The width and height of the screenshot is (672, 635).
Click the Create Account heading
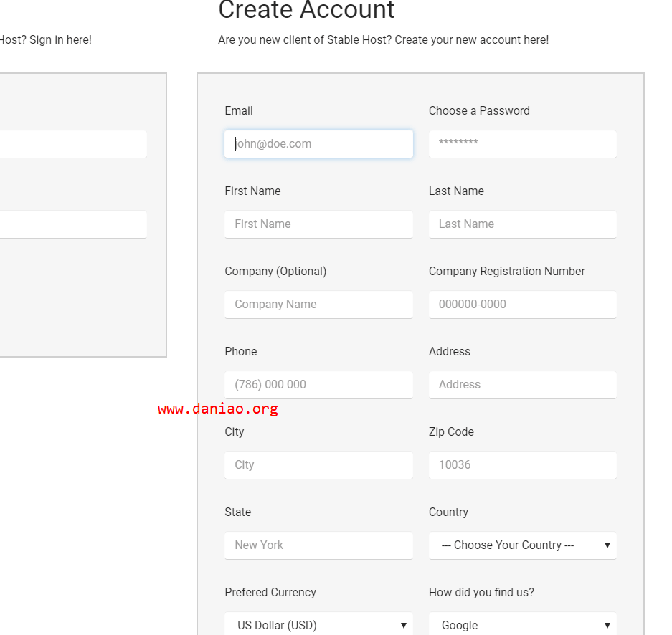(x=306, y=10)
